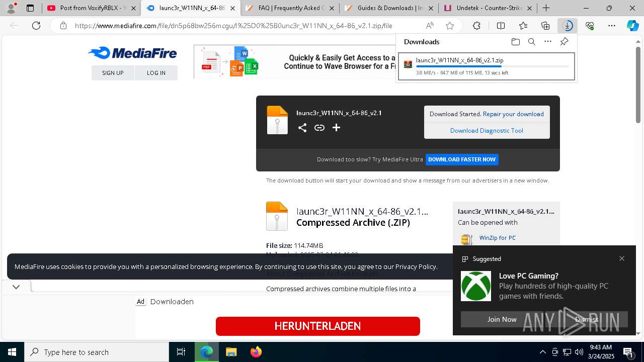Screen dimensions: 644x362
Task: Add file to MediaFire with plus icon
Action: click(336, 128)
